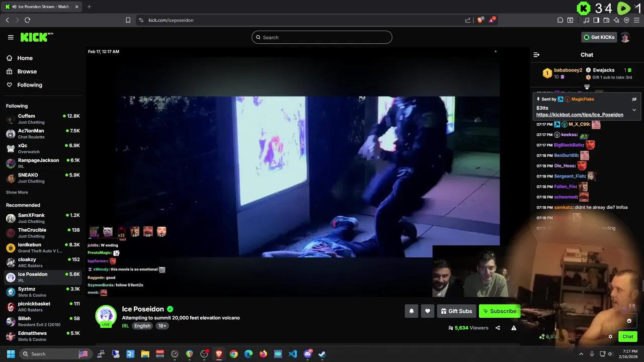Click the samkatz chat username
Screen dimensions: 644x362
coord(563,207)
